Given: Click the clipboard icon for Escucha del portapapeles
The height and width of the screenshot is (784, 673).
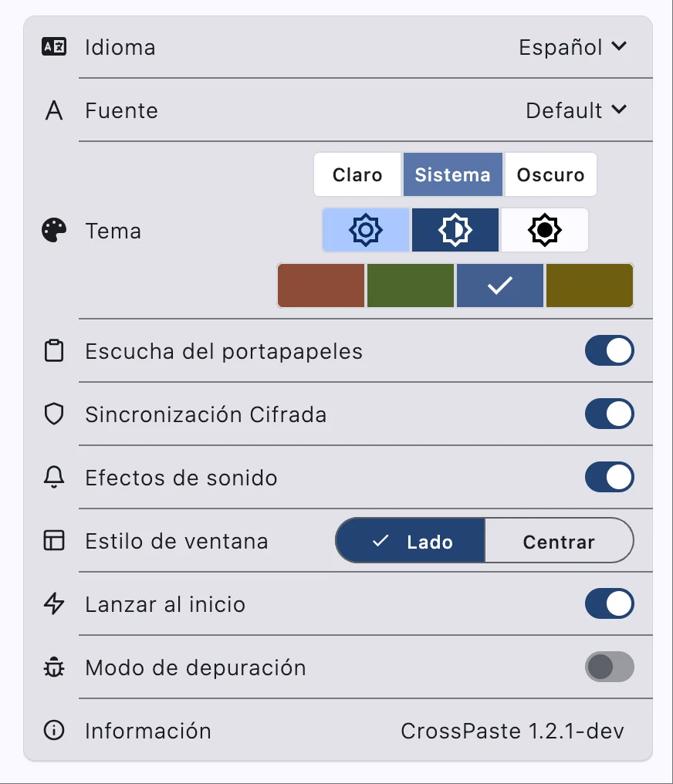Looking at the screenshot, I should pyautogui.click(x=52, y=350).
